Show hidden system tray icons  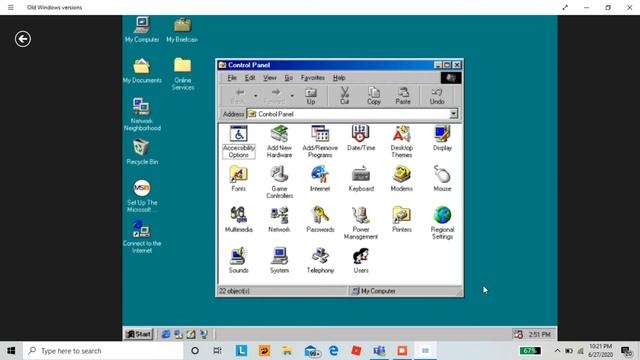pyautogui.click(x=557, y=351)
